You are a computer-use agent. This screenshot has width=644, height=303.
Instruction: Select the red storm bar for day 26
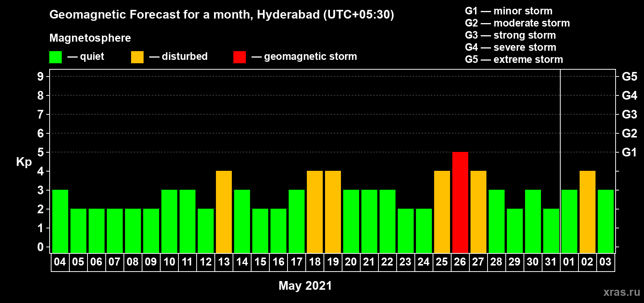(x=460, y=202)
